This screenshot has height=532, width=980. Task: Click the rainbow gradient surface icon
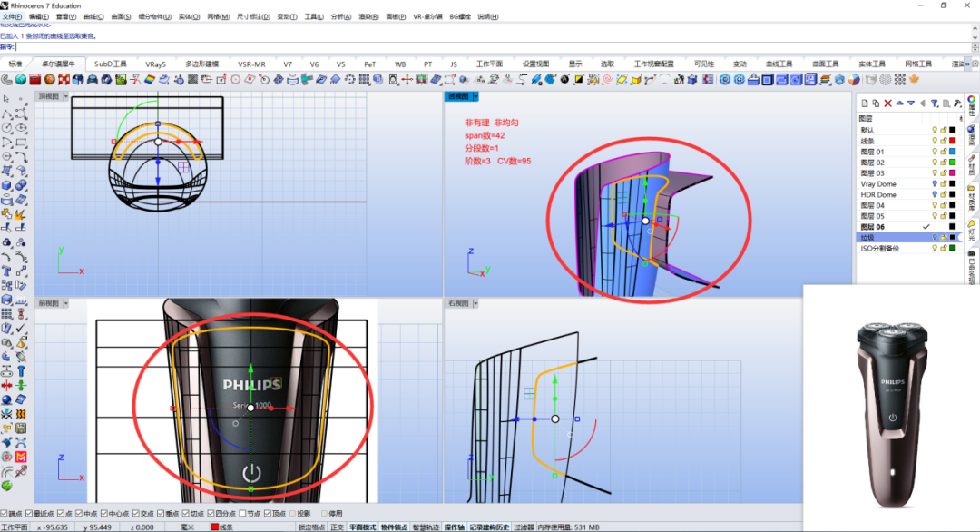coord(150,79)
